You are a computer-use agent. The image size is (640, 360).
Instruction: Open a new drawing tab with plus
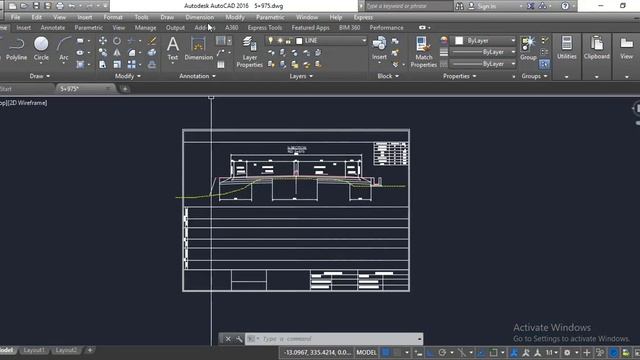[x=125, y=89]
